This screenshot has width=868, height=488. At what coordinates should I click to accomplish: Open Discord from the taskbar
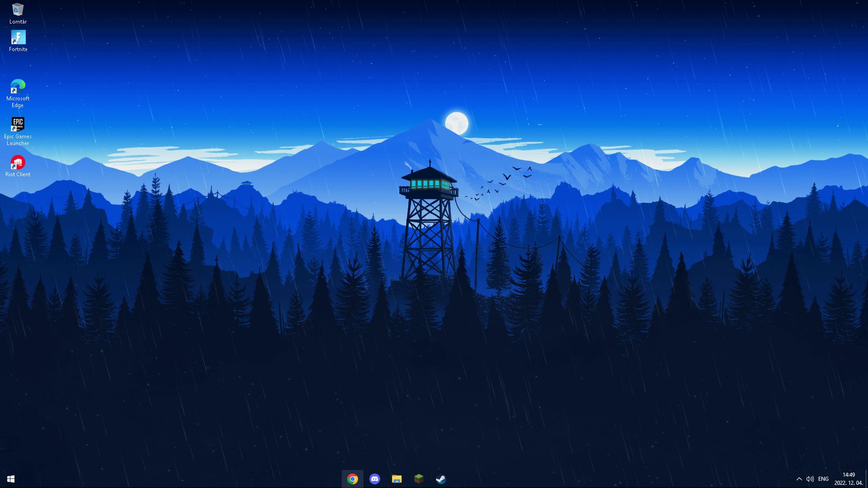coord(375,479)
